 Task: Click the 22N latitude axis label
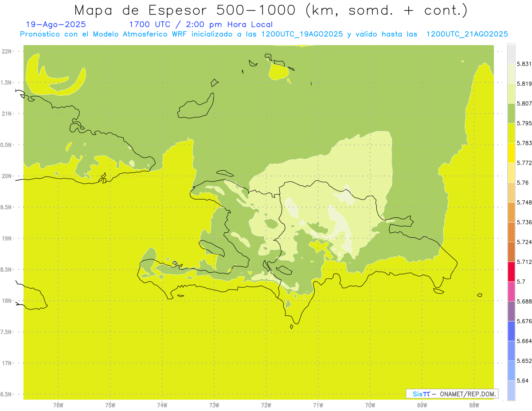[x=7, y=51]
